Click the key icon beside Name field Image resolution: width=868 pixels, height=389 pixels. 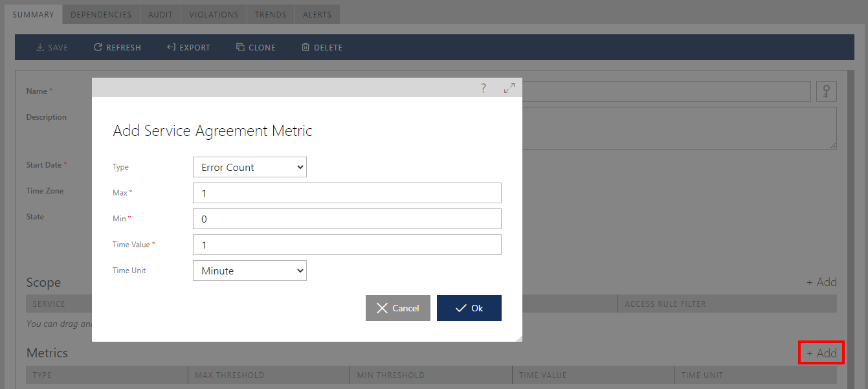[x=826, y=91]
